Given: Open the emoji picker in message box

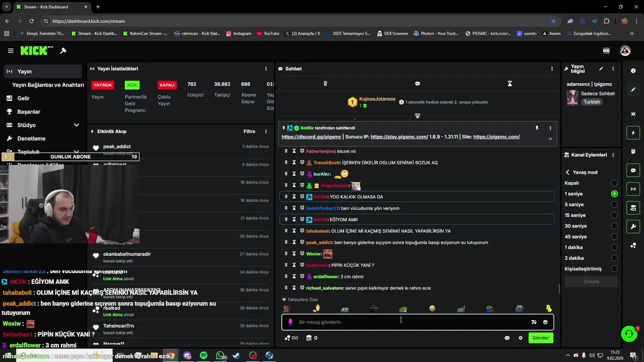Looking at the screenshot, I should [x=545, y=322].
